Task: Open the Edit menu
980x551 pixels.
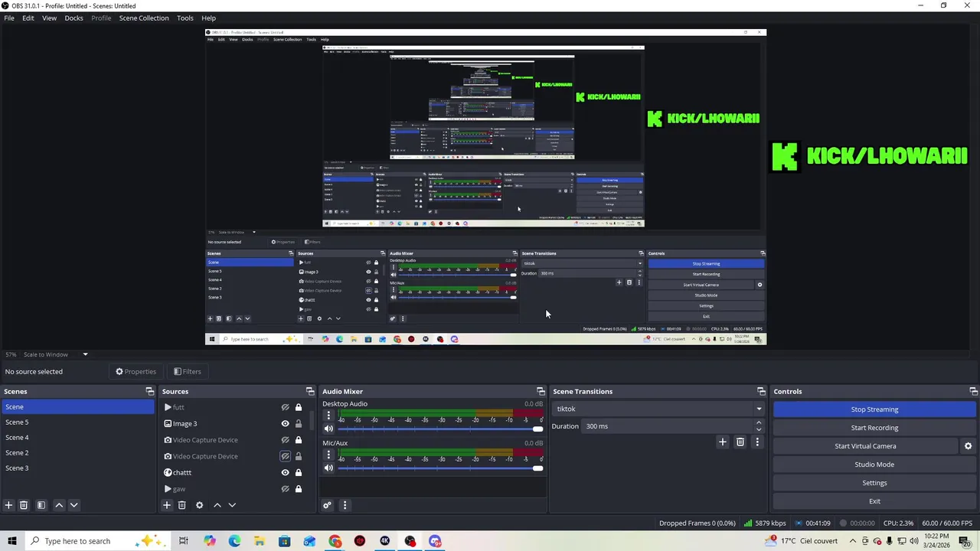Action: pos(28,18)
